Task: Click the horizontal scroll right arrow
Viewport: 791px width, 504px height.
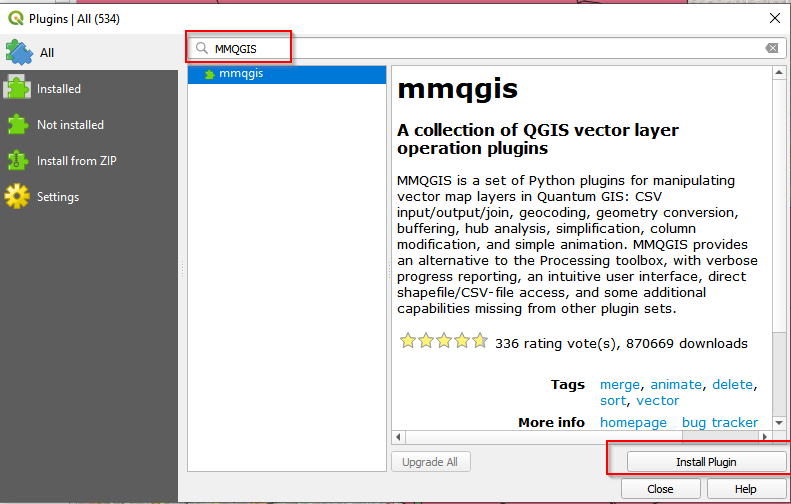Action: pyautogui.click(x=765, y=437)
